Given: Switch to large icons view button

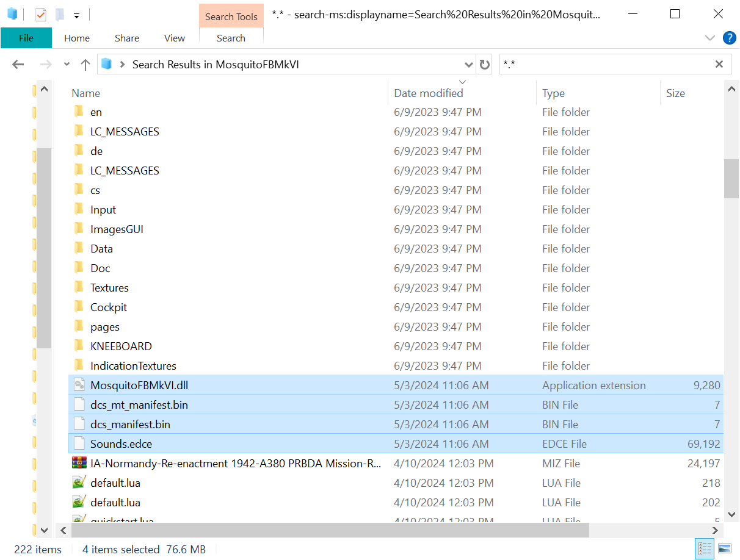Looking at the screenshot, I should coord(725,548).
